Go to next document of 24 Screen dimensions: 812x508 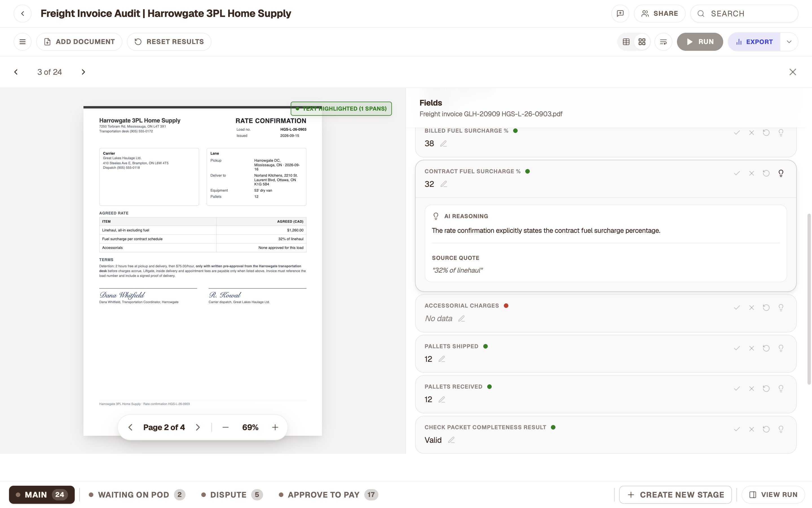tap(83, 72)
